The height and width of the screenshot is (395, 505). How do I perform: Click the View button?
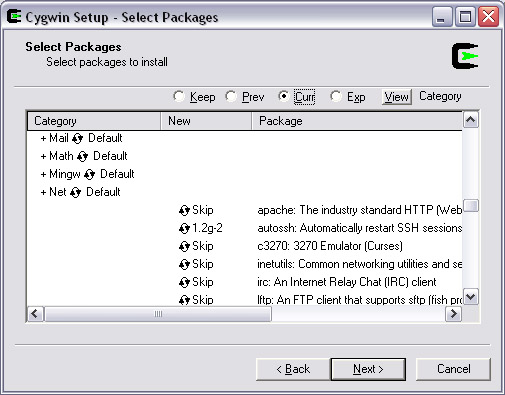(x=397, y=97)
